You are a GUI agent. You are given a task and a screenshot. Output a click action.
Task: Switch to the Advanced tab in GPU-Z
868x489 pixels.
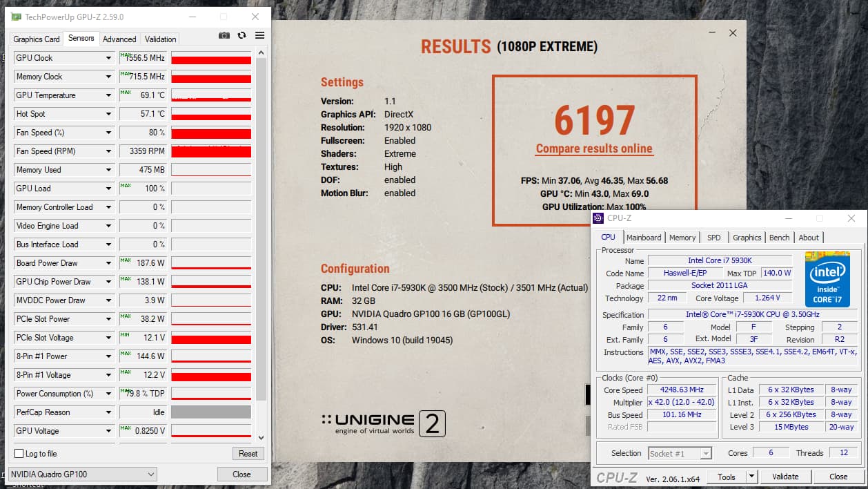click(119, 39)
